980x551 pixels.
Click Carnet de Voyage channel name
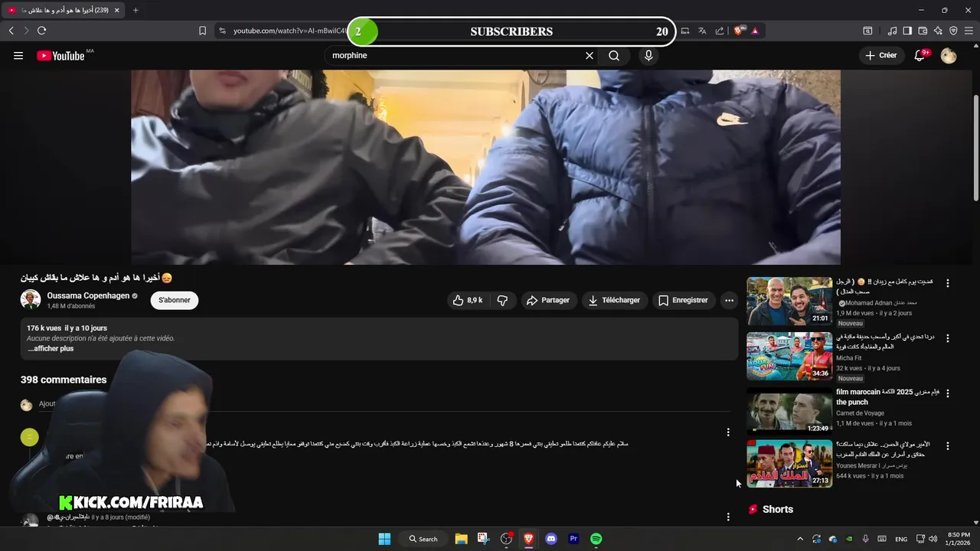[x=861, y=412]
